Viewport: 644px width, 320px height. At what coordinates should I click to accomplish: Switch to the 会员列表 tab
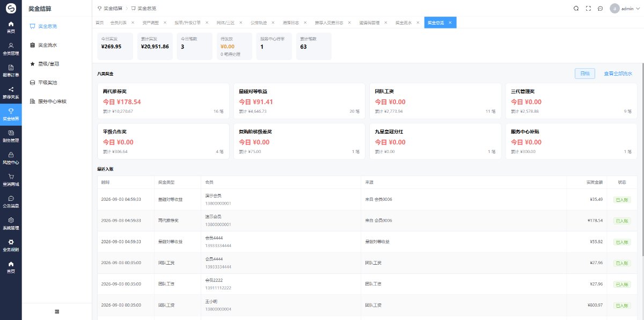click(x=118, y=23)
